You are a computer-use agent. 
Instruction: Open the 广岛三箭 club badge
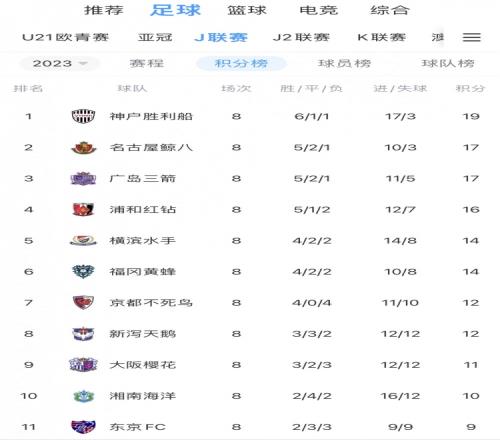click(83, 178)
